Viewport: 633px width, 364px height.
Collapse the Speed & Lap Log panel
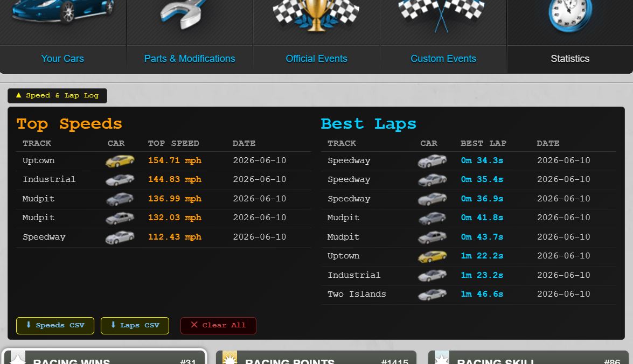click(57, 96)
